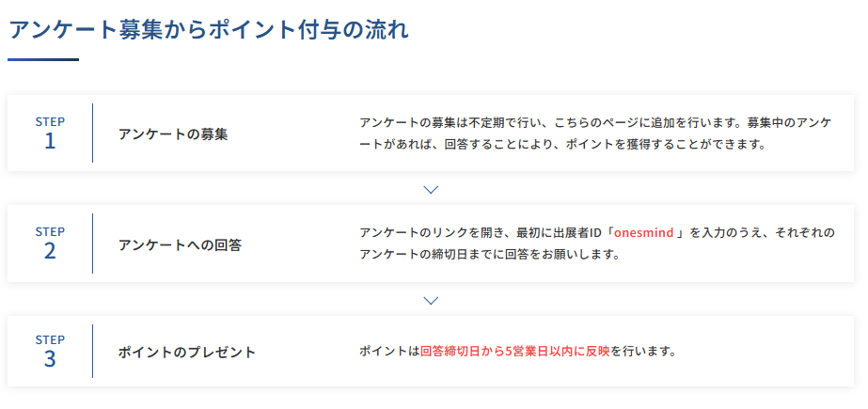Viewport: 868px width, 409px height.
Task: Click the down chevron below the STEP 1 card
Action: coord(432,189)
